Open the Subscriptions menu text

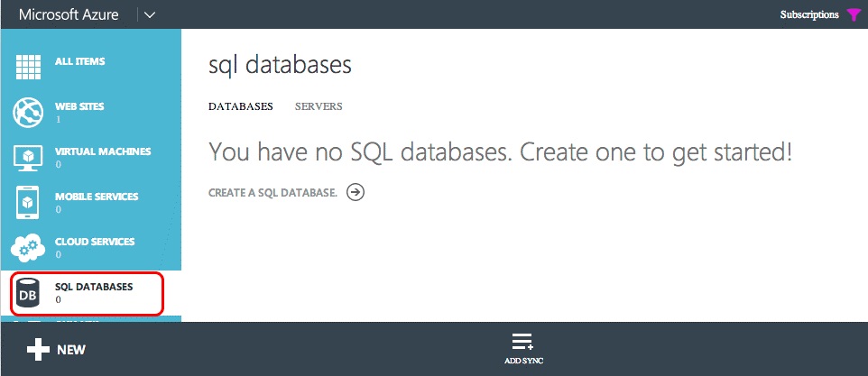[x=809, y=15]
